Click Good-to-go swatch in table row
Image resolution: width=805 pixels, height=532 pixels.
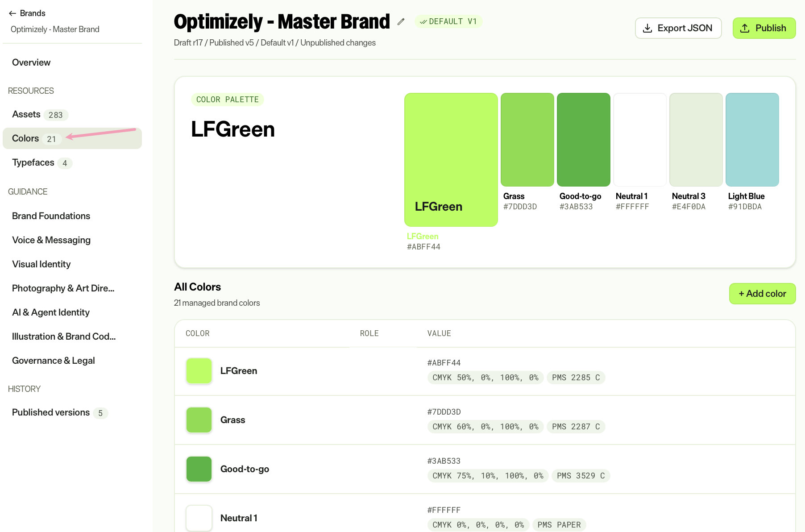click(x=199, y=469)
